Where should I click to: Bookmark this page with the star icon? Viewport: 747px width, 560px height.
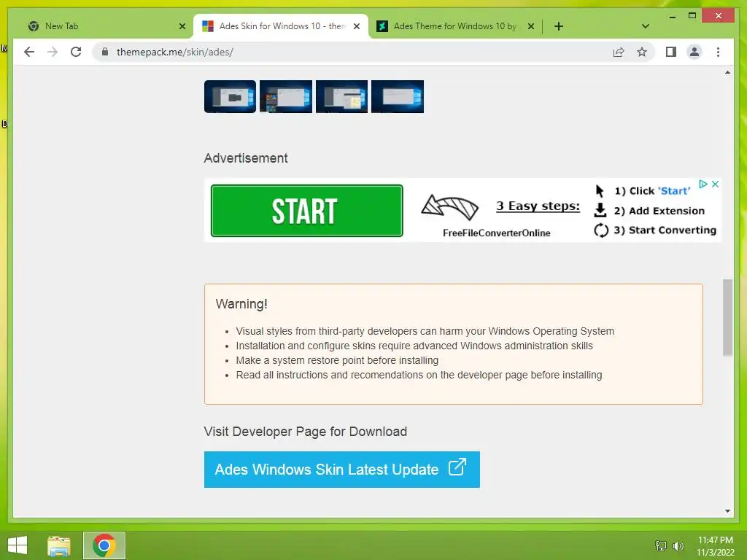click(642, 52)
